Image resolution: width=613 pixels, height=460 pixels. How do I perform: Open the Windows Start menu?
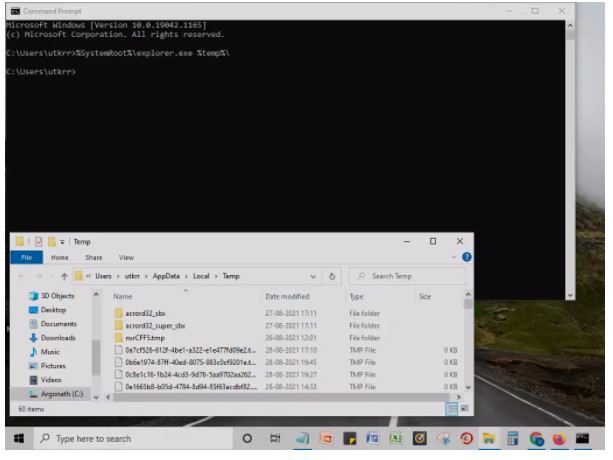click(18, 439)
